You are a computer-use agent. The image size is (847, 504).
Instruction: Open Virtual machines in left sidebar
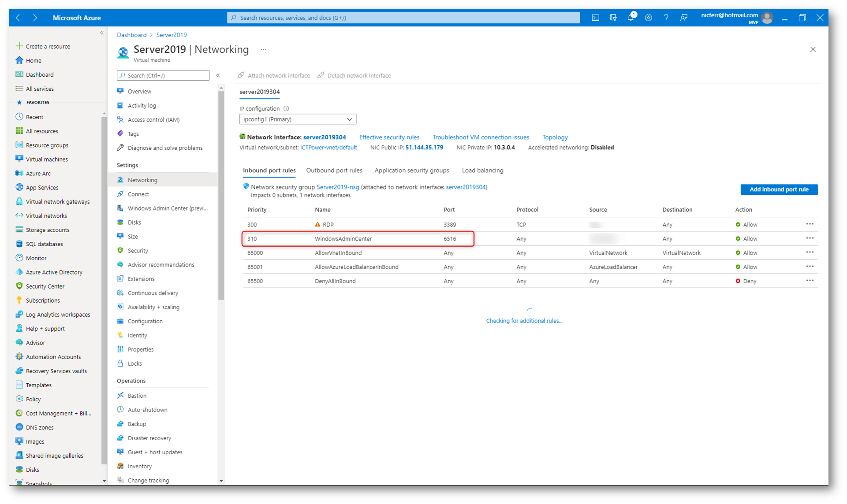tap(47, 159)
